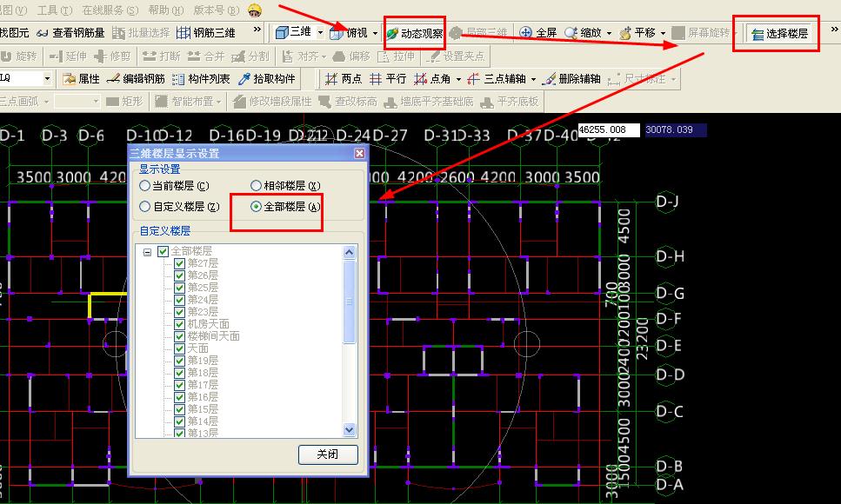This screenshot has height=504, width=841.
Task: Click the floor list scroll up arrow
Action: click(349, 252)
